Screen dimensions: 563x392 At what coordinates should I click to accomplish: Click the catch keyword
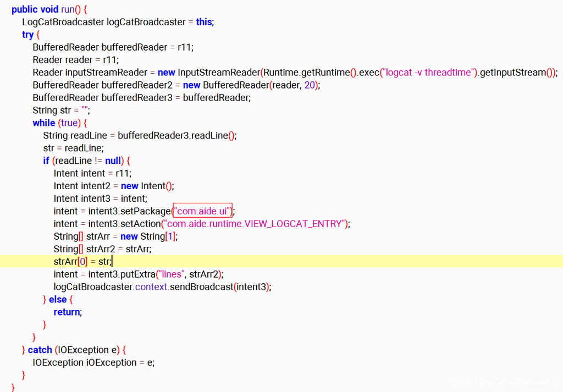point(40,350)
